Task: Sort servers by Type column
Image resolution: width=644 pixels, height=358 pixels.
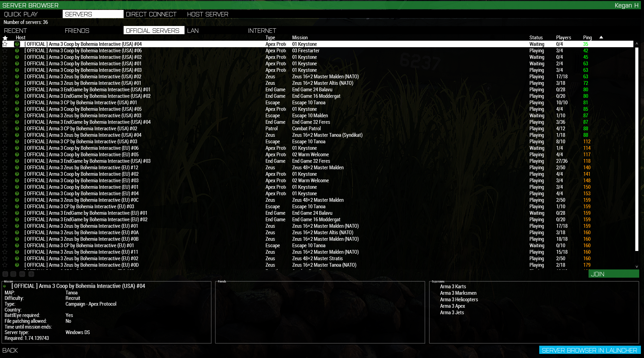Action: 270,38
